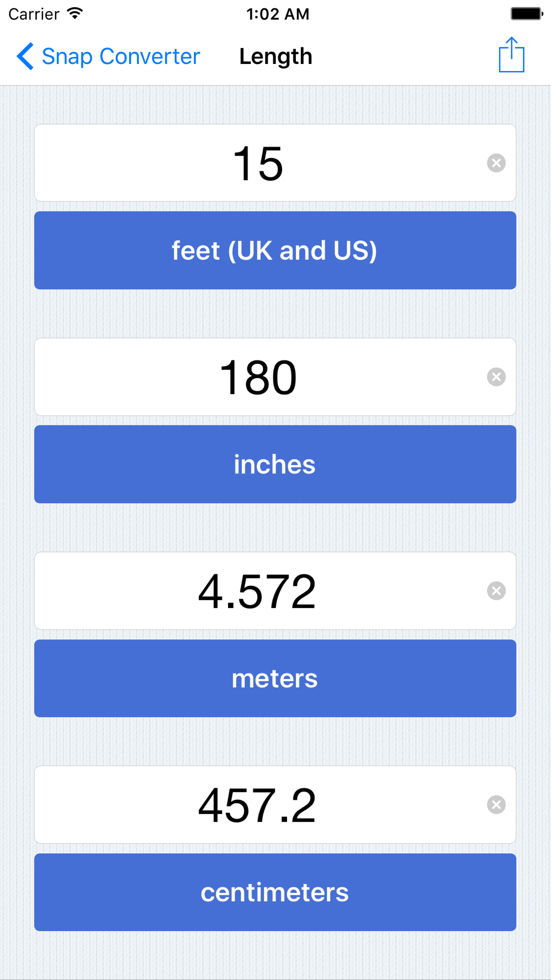Focus the inches field showing 180

tap(258, 377)
